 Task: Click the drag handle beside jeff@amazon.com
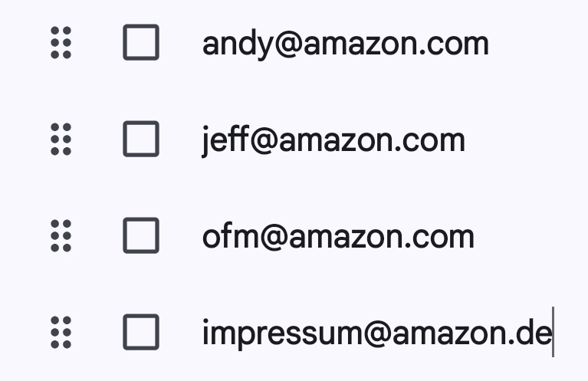pyautogui.click(x=61, y=140)
